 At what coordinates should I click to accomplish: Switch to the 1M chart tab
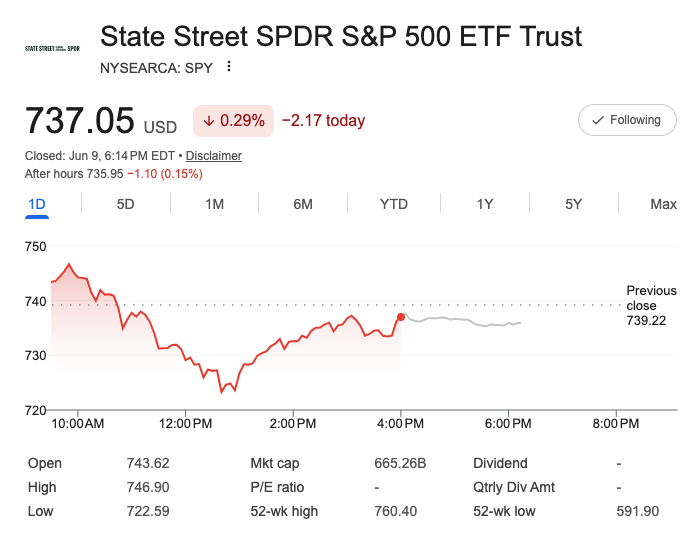pos(215,204)
